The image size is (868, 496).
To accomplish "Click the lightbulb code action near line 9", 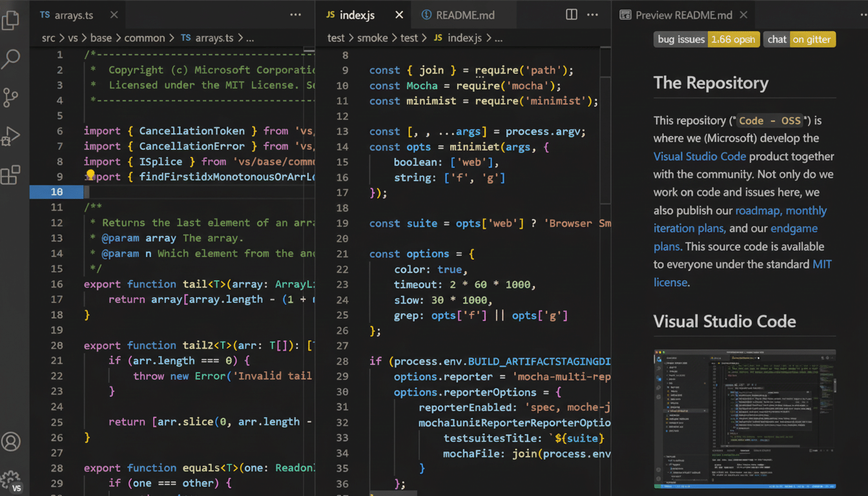I will click(90, 176).
